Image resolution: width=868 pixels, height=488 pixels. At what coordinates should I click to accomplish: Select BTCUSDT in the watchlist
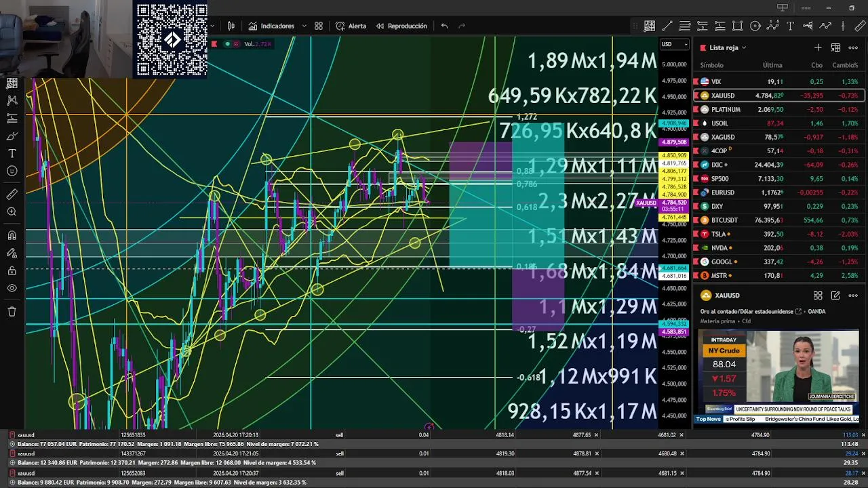click(778, 220)
